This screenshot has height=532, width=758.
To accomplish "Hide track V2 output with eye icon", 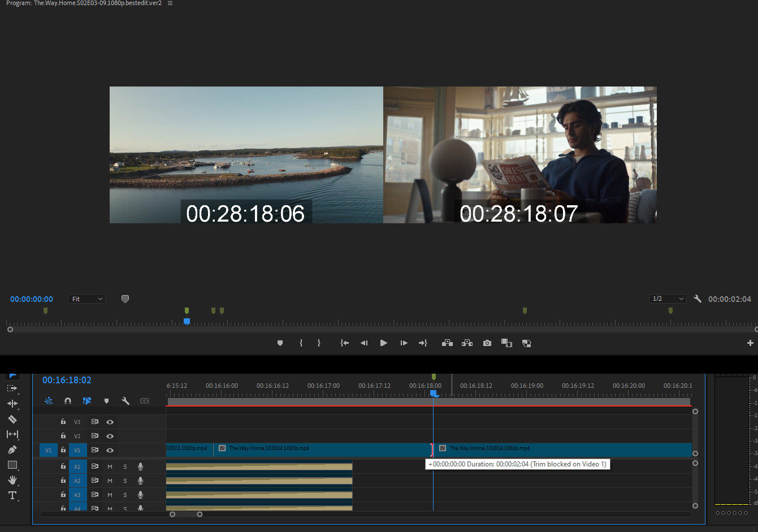I will 110,436.
